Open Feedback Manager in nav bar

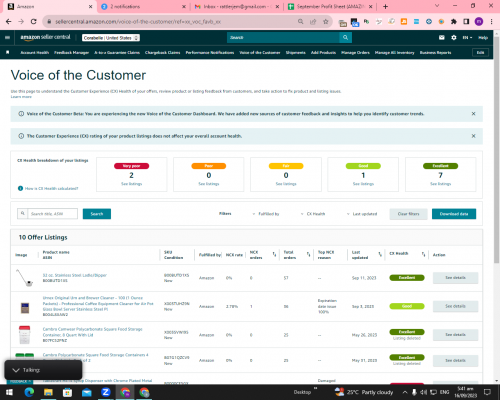pyautogui.click(x=71, y=52)
